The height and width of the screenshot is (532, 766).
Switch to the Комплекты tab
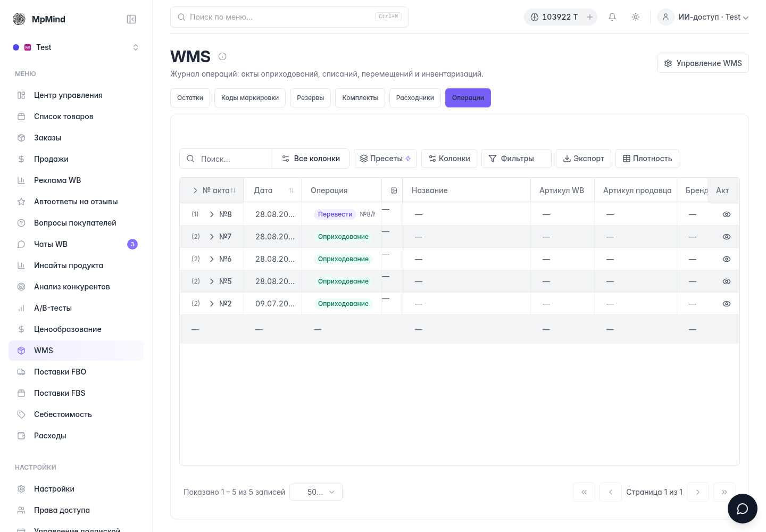click(x=360, y=98)
